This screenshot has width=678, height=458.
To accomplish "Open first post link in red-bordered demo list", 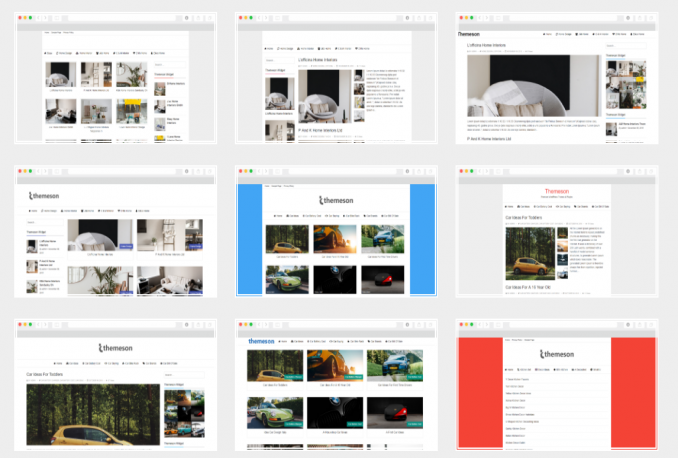I will [516, 380].
